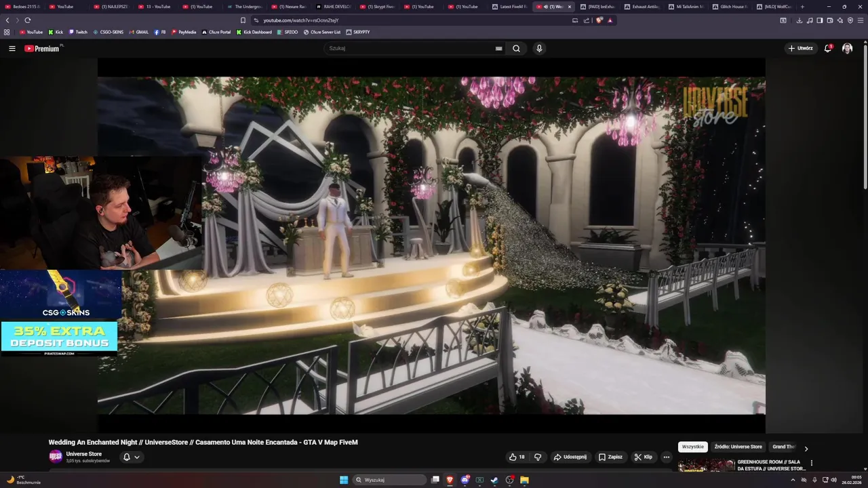Click the Brave Shields lion icon
The height and width of the screenshot is (488, 868).
[x=599, y=20]
